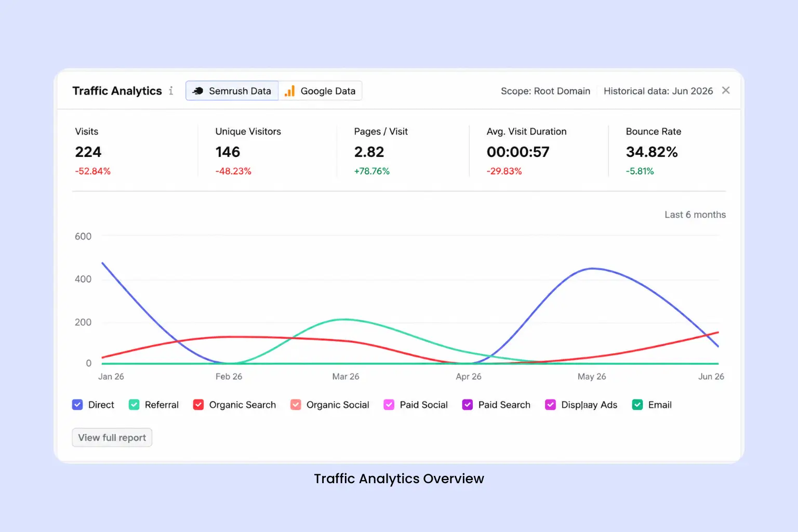Click Historical data: Jun 2026
The width and height of the screenshot is (798, 532).
[x=658, y=91]
